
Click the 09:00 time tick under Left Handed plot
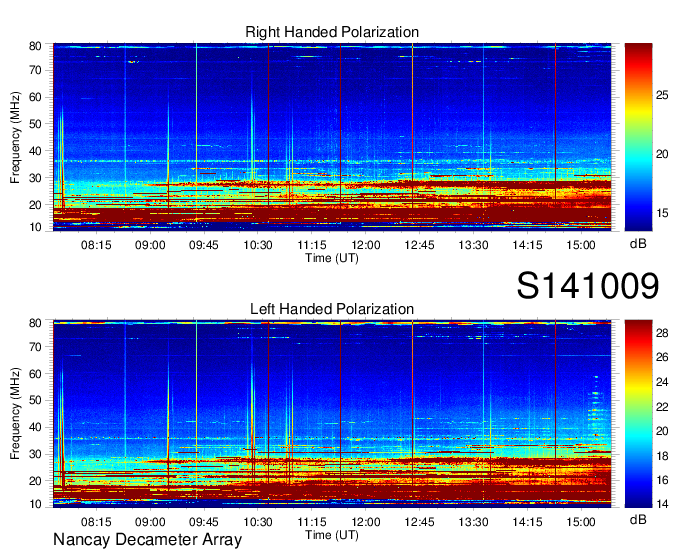click(150, 522)
